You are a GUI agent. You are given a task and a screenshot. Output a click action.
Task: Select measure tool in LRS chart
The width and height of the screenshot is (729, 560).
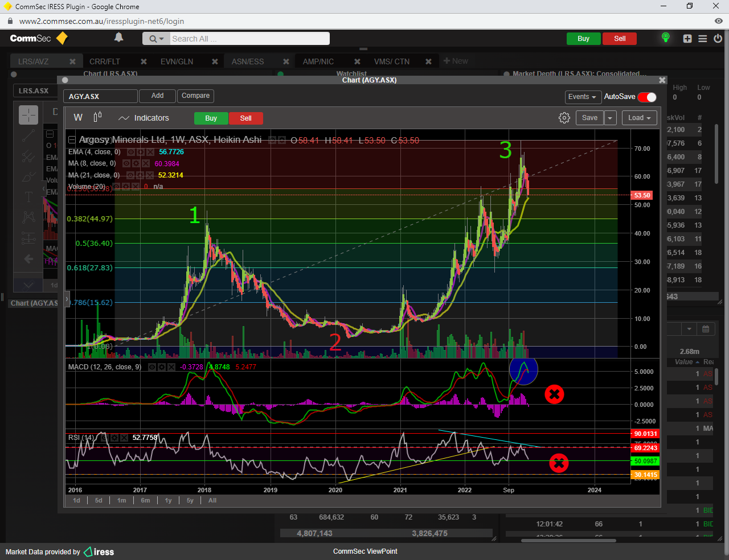click(28, 238)
